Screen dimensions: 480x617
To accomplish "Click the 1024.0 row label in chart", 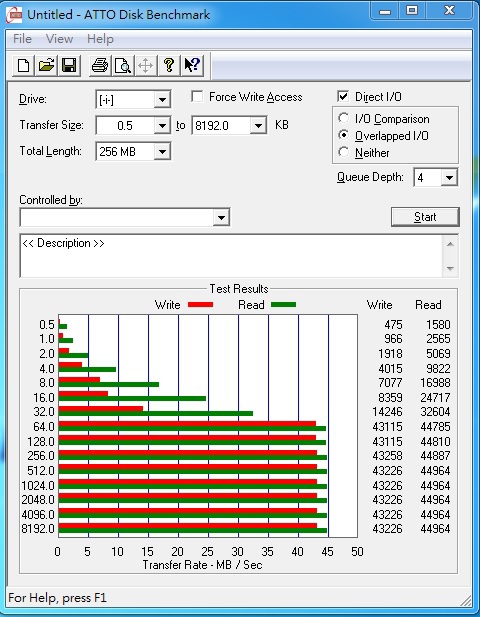I will [x=38, y=486].
